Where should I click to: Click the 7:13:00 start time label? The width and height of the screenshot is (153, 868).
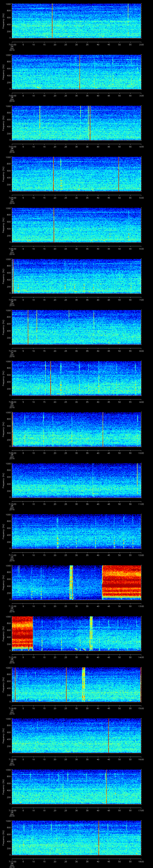point(12,657)
